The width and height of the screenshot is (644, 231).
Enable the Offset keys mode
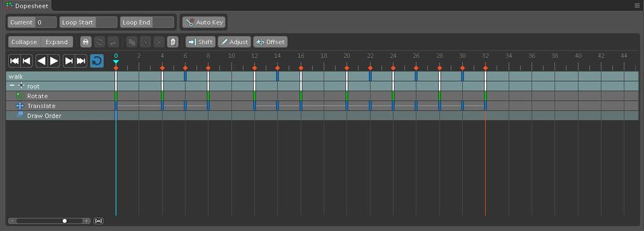[270, 42]
